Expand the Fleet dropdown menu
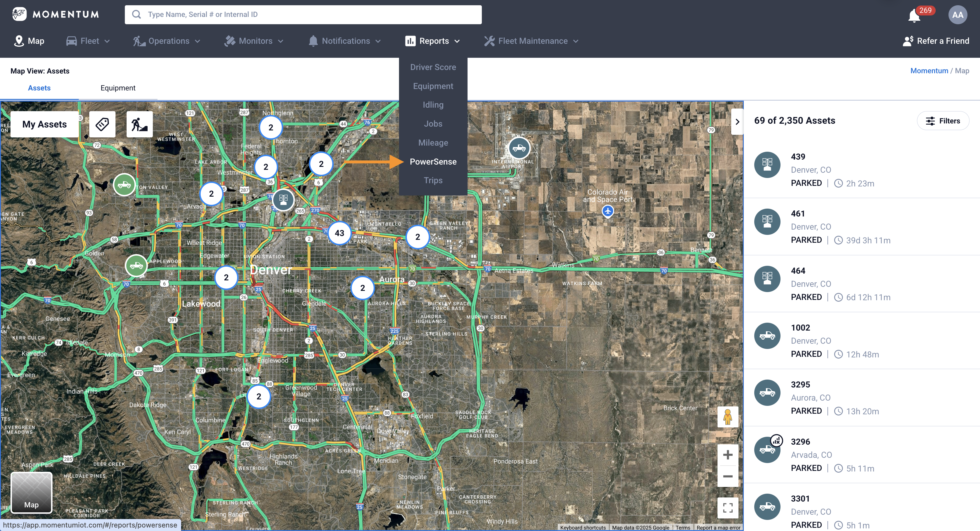This screenshot has width=980, height=531. pyautogui.click(x=88, y=41)
